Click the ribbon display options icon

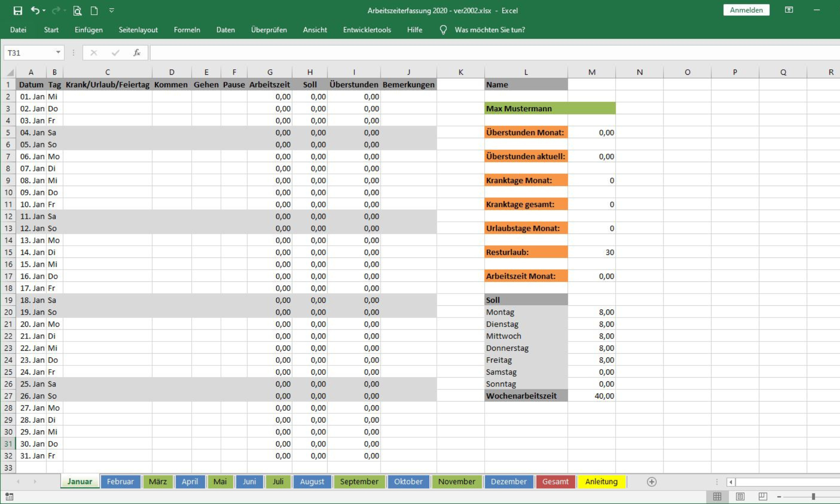point(789,10)
